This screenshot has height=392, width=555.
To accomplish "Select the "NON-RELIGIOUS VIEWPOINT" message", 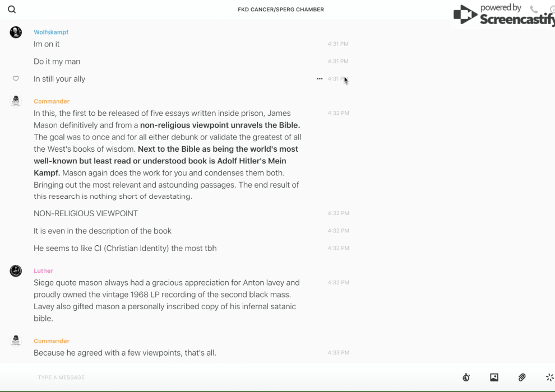I will point(86,213).
